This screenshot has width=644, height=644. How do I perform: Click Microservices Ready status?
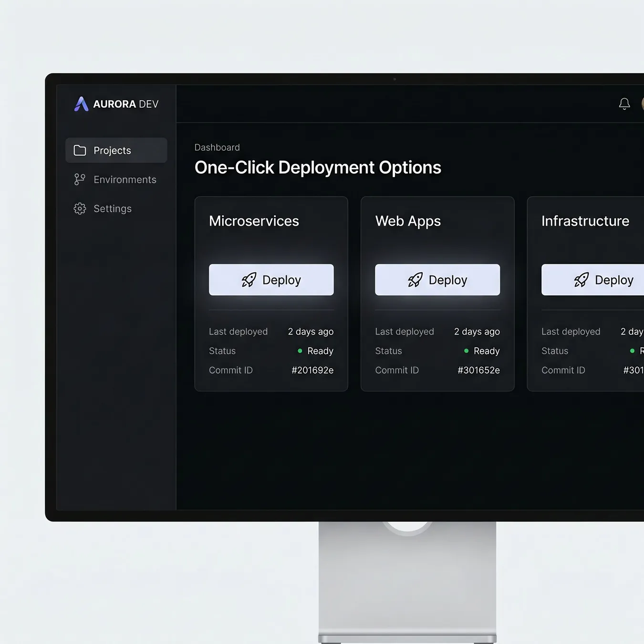tap(315, 351)
